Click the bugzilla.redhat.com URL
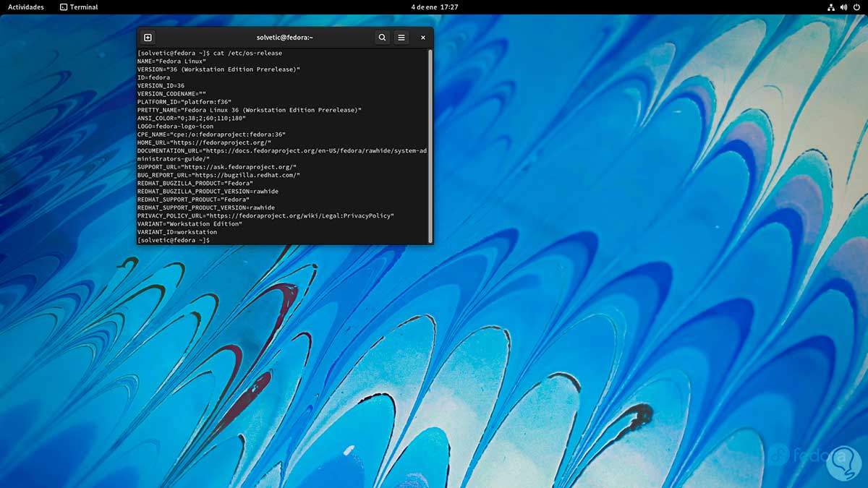Viewport: 868px width, 488px height. (246, 175)
